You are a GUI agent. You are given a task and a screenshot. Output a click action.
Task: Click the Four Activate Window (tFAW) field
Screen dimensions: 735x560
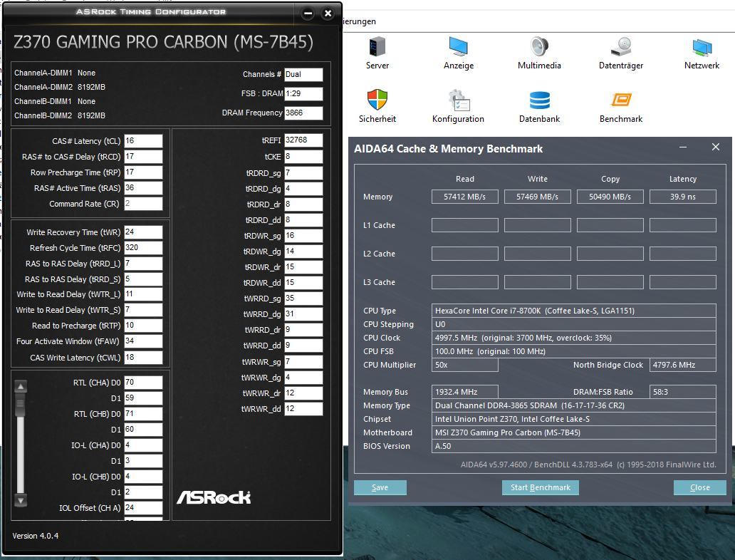point(143,341)
